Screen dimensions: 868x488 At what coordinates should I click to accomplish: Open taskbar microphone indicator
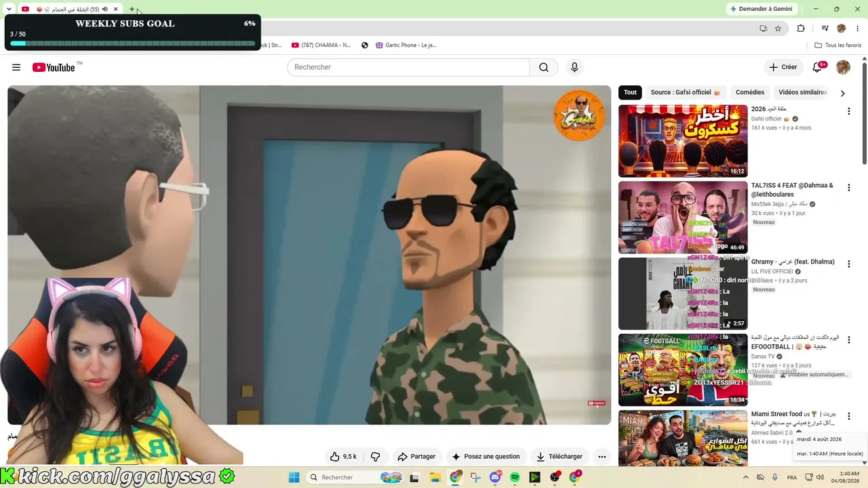(x=774, y=477)
